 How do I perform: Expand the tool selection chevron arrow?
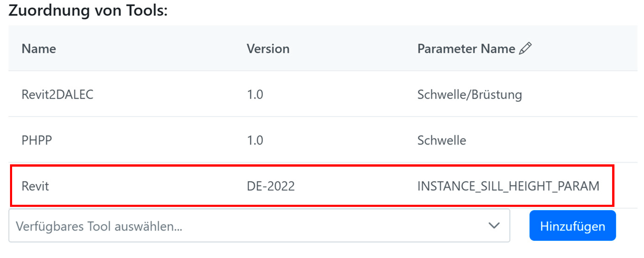(494, 226)
